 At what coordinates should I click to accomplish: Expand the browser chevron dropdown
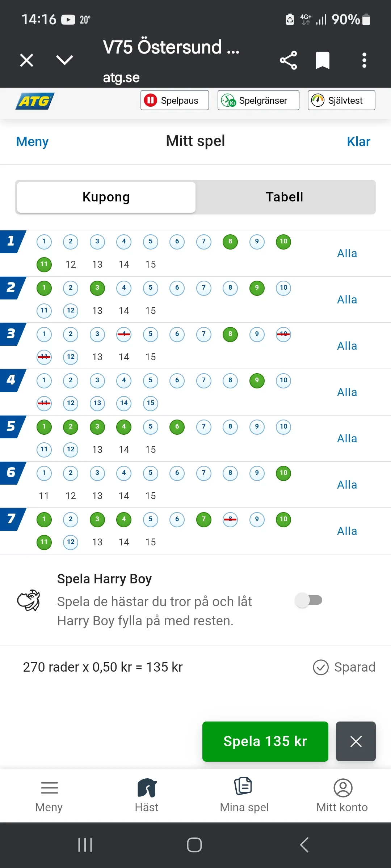[x=65, y=60]
